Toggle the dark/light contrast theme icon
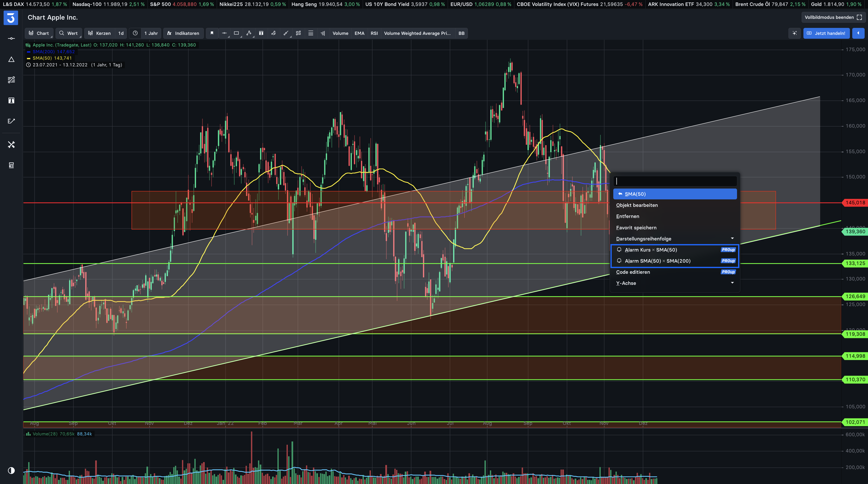The image size is (868, 484). click(11, 471)
